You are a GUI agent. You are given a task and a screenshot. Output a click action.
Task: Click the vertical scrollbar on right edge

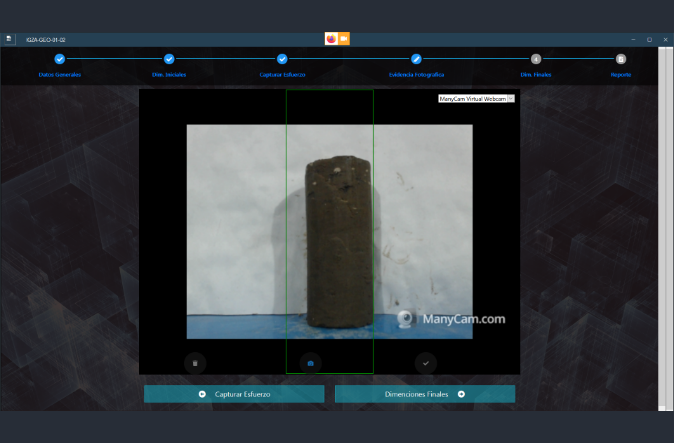click(667, 230)
